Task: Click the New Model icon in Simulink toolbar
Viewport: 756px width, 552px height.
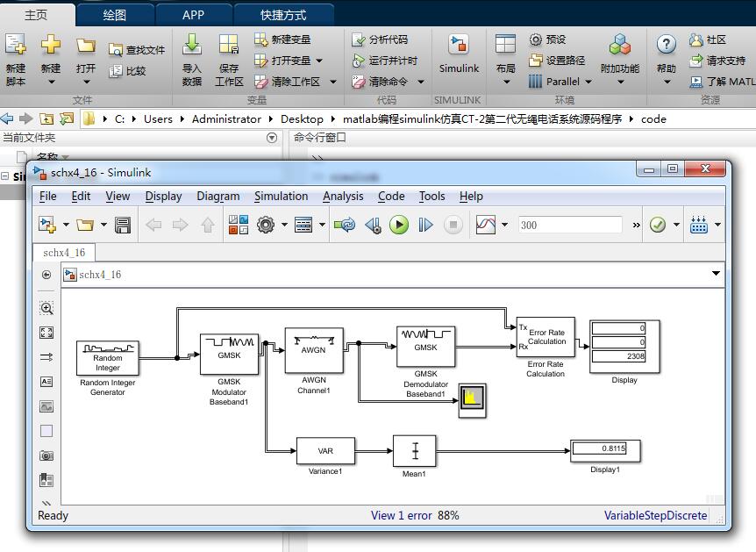Action: click(47, 225)
